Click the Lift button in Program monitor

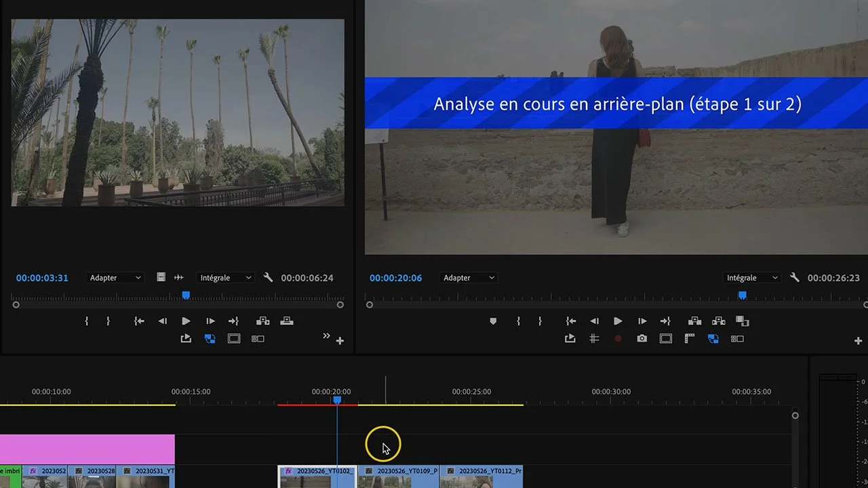click(x=694, y=321)
